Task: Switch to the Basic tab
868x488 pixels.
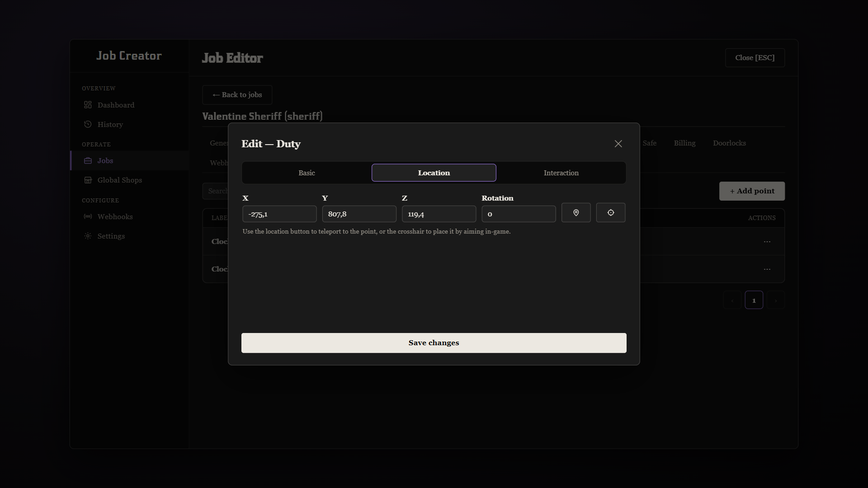Action: coord(307,173)
